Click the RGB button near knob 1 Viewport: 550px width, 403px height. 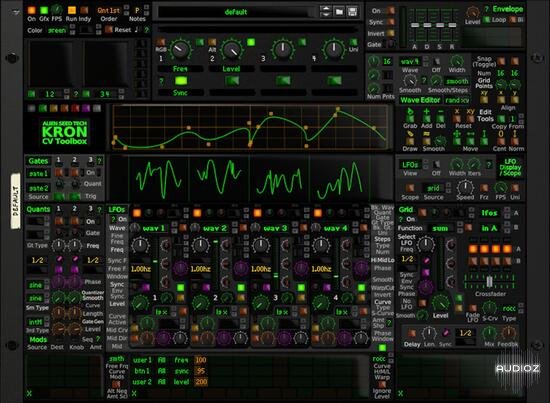pos(161,42)
